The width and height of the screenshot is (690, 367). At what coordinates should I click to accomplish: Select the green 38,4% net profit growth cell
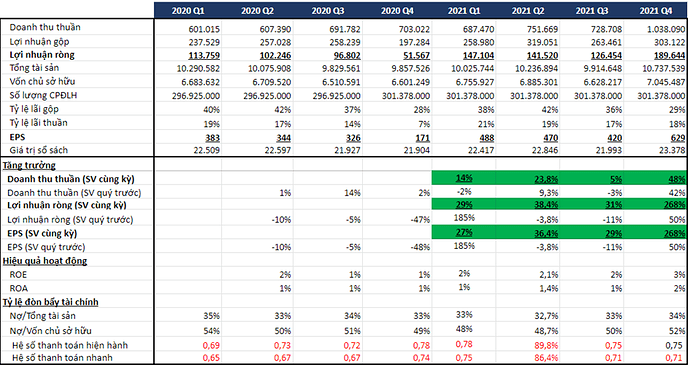point(527,205)
